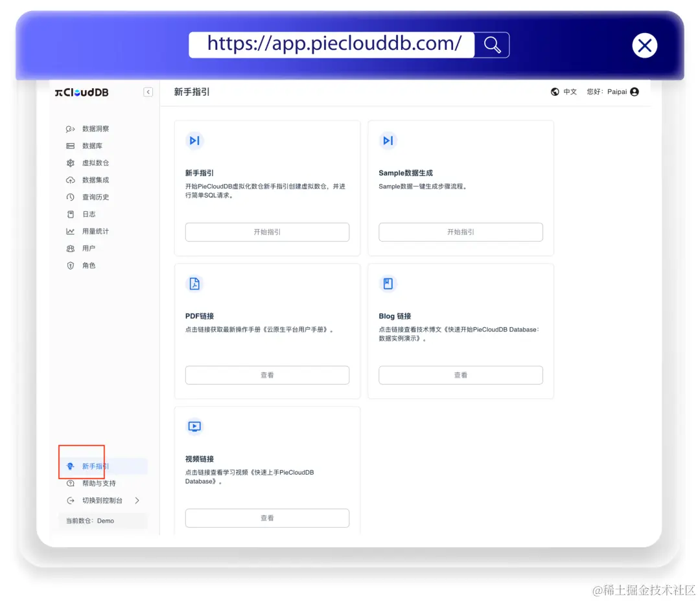Viewport: 700px width, 601px height.
Task: Click 查看 button in 视频链接 card
Action: coord(268,518)
